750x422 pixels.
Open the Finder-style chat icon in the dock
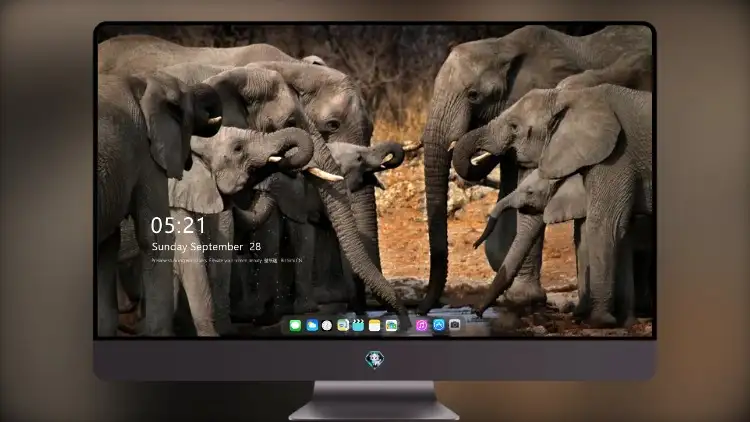(343, 326)
